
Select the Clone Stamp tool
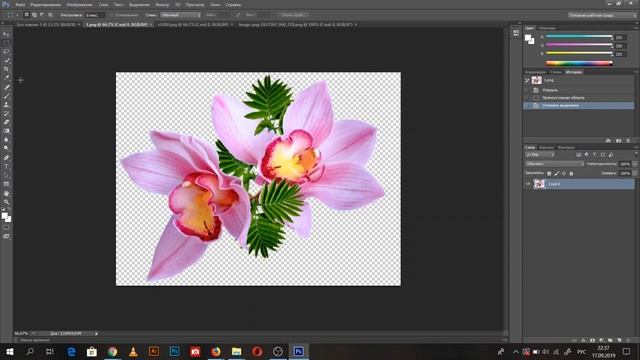(x=6, y=104)
